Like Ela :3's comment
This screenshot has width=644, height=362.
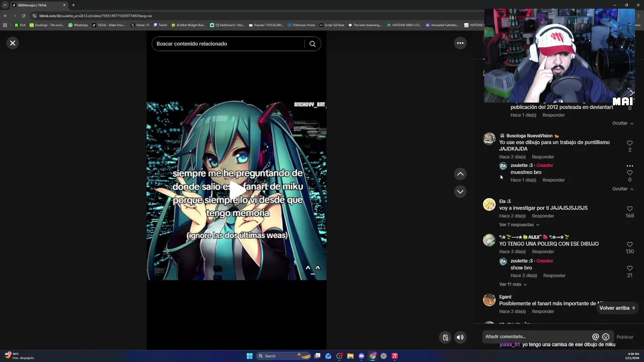629,209
